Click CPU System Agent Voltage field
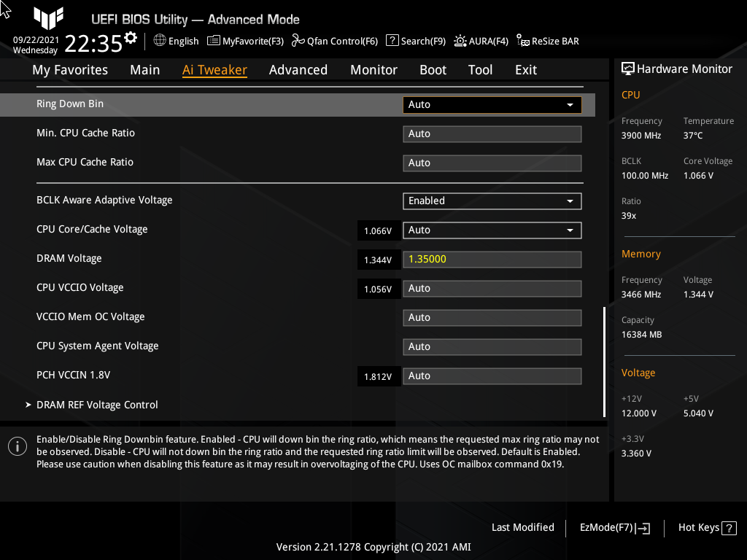The image size is (747, 560). (x=492, y=346)
